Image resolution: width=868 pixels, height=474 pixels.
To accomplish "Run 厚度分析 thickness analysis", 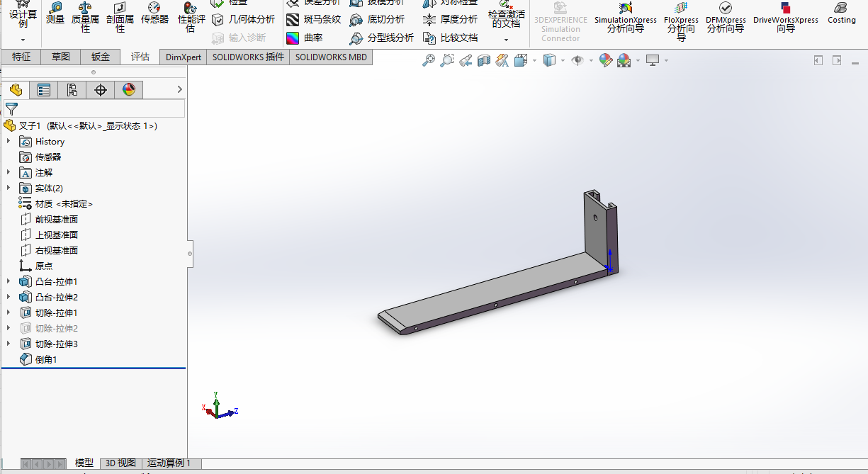I will pyautogui.click(x=450, y=19).
